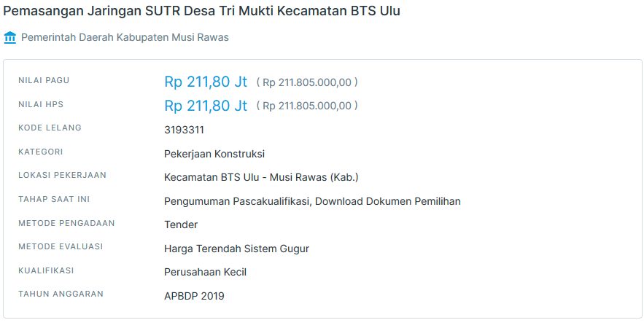Screen dimensions: 644x328
Task: Select Pemerintah Daerah Kabupaten Musi Rawas agency name
Action: click(x=125, y=37)
